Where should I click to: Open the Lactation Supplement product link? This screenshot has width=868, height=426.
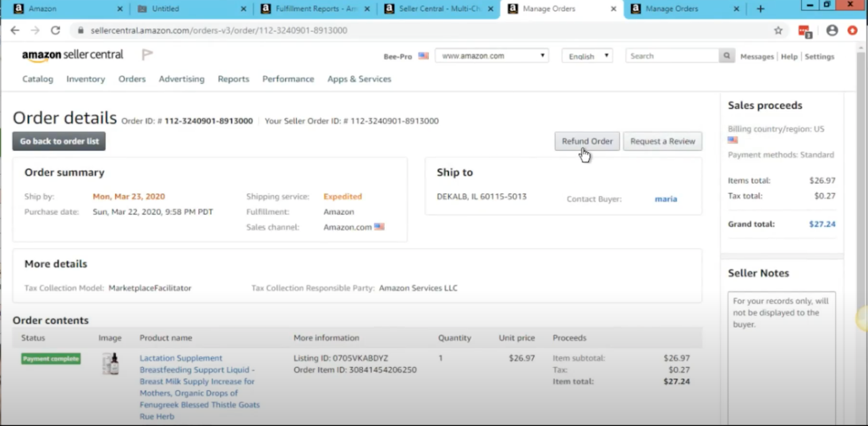click(200, 387)
